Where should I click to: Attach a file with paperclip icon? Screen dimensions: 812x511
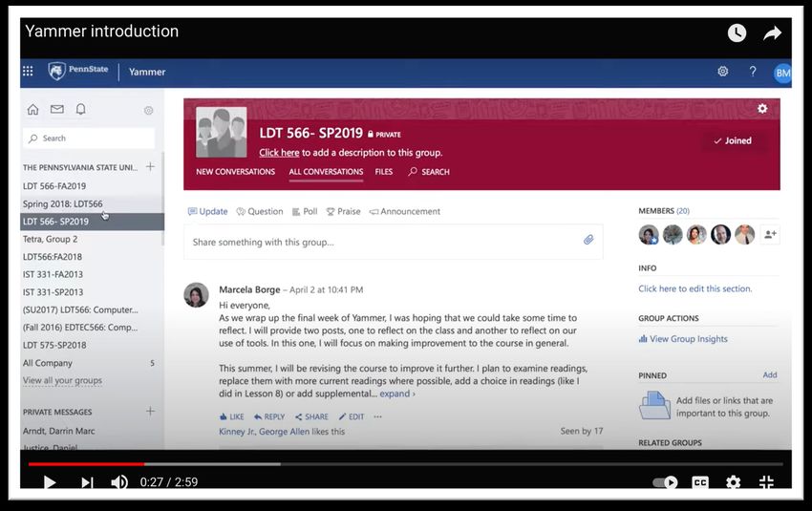pyautogui.click(x=588, y=240)
